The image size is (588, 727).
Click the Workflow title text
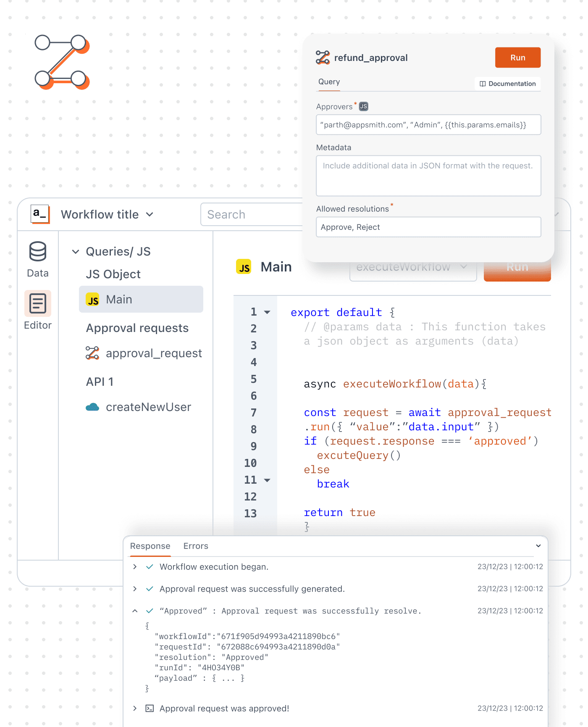click(100, 214)
